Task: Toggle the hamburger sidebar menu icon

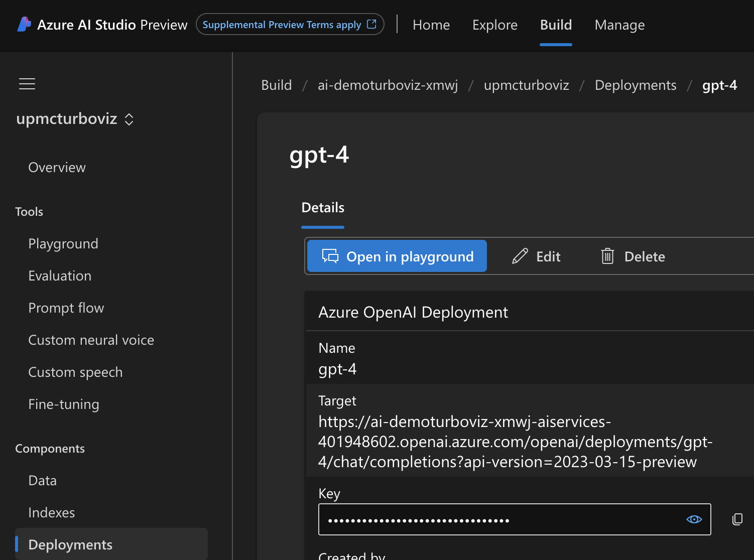Action: [x=27, y=84]
